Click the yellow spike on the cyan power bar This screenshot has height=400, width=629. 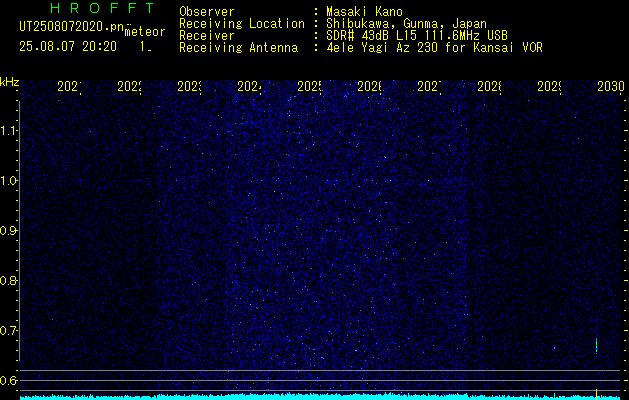point(597,394)
